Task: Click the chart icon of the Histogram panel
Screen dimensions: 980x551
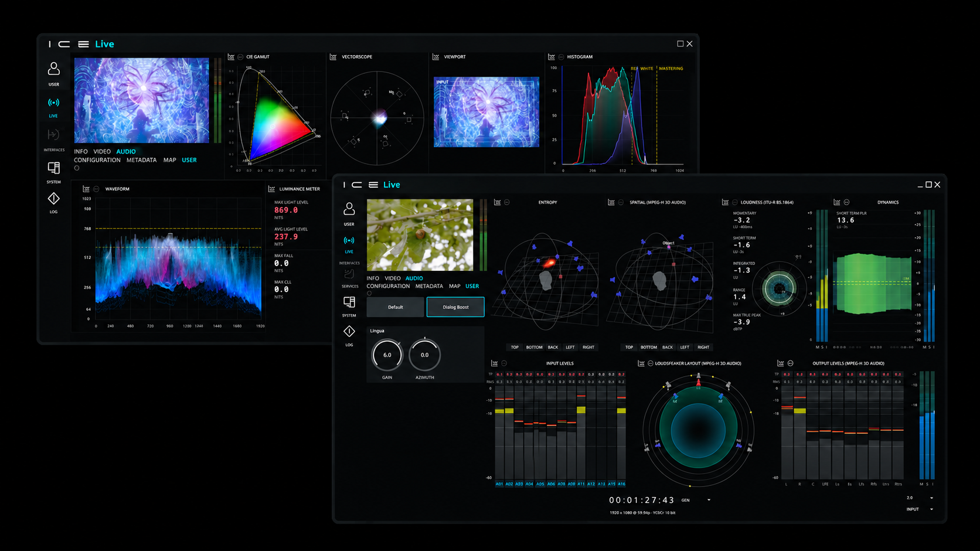Action: point(552,57)
